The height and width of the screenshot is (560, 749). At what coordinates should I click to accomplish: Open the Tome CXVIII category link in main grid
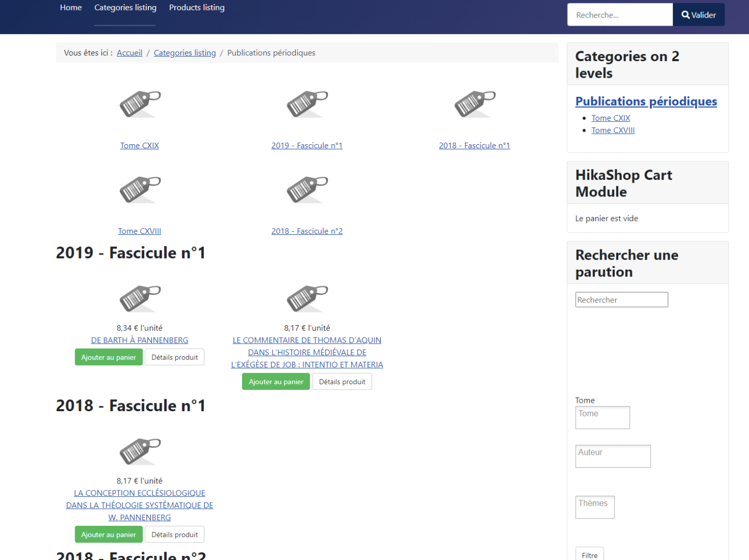coord(140,231)
